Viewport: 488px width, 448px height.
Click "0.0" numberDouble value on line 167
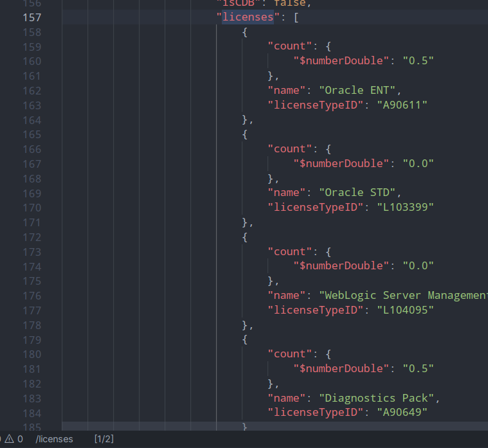418,164
